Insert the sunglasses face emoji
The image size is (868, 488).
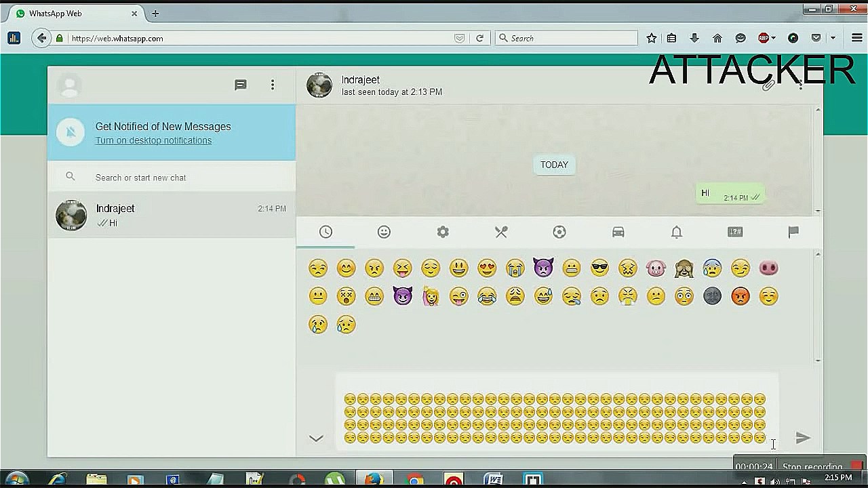coord(599,268)
